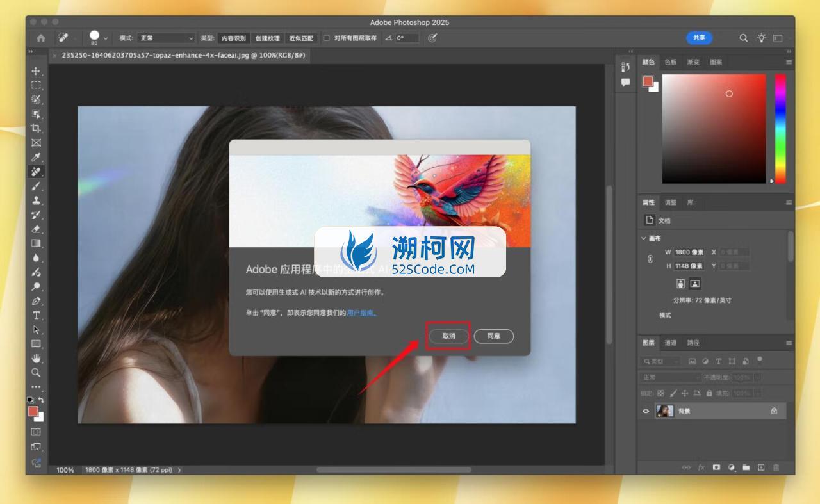
Task: Click the pressure-for-size icon in options bar
Action: click(x=433, y=38)
